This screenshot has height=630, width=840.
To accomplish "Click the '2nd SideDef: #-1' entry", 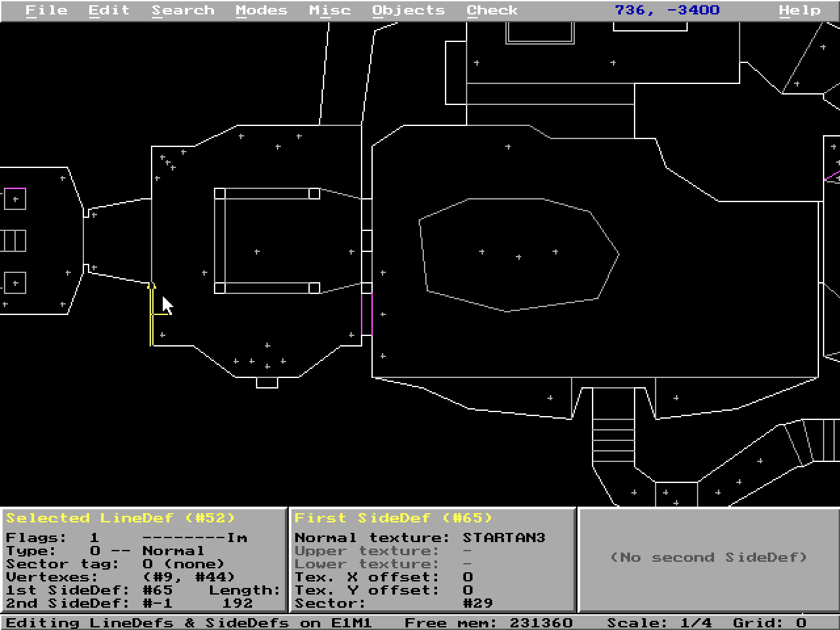I will [89, 603].
